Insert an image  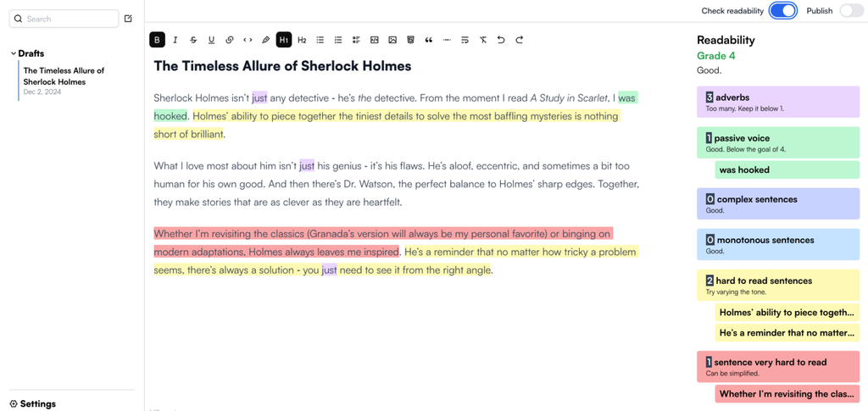(392, 40)
